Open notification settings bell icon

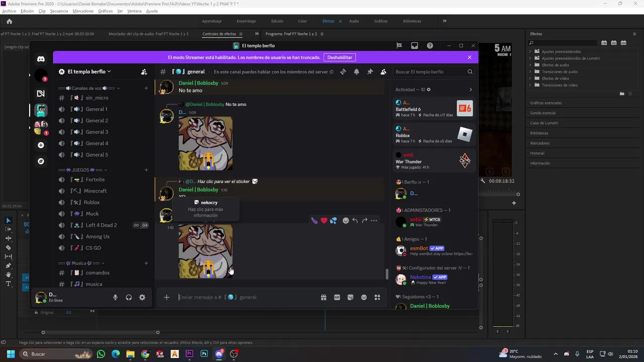coord(356,72)
